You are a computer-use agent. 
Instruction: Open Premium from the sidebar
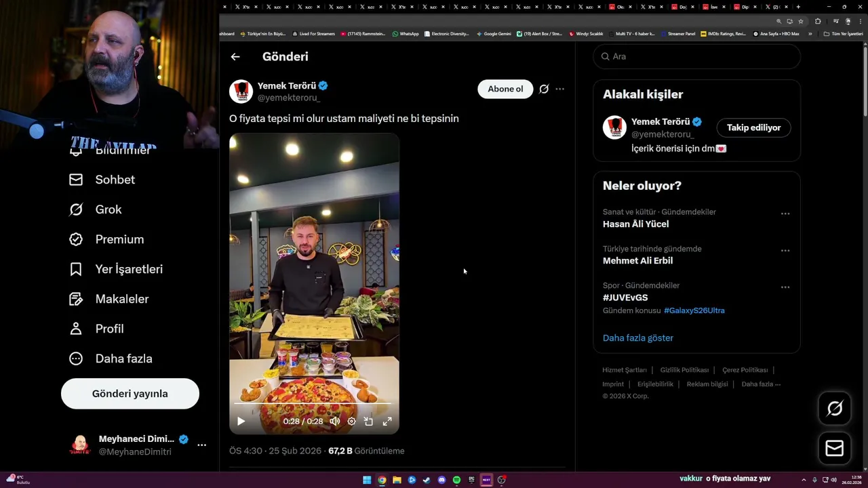point(106,239)
